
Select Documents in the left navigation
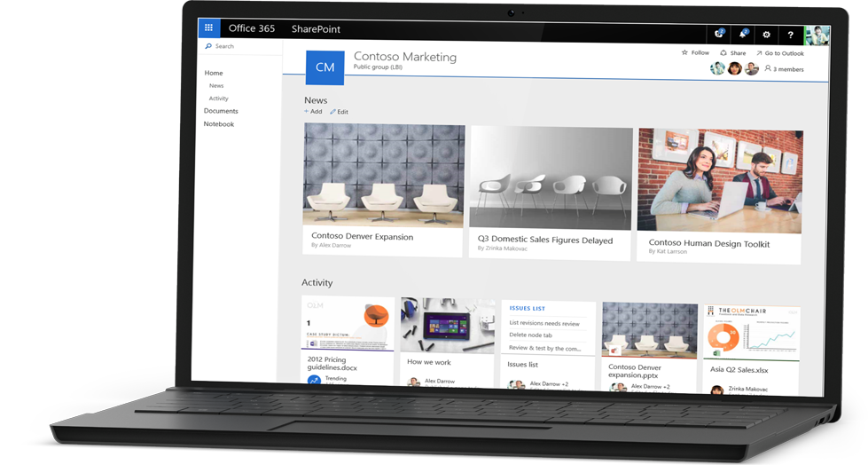point(220,111)
